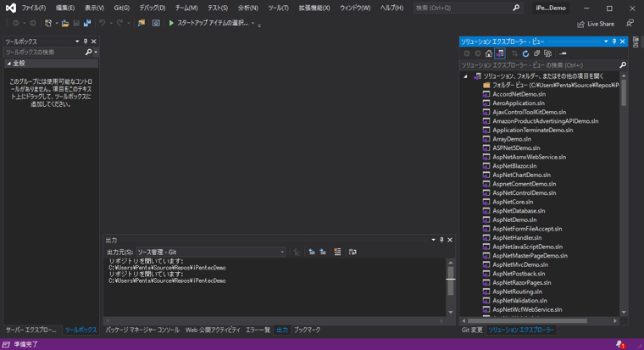The width and height of the screenshot is (644, 350).
Task: Click the Undo arrow in toolbar
Action: point(102,24)
